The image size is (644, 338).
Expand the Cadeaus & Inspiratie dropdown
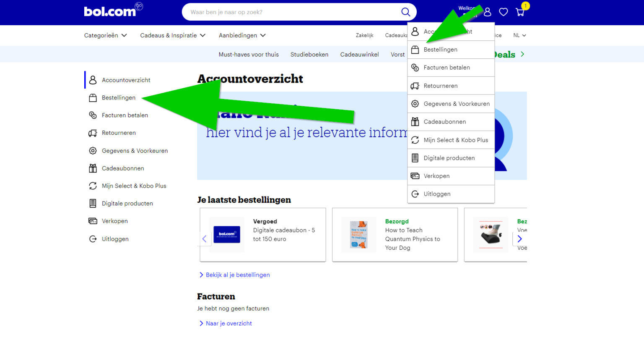pos(173,35)
